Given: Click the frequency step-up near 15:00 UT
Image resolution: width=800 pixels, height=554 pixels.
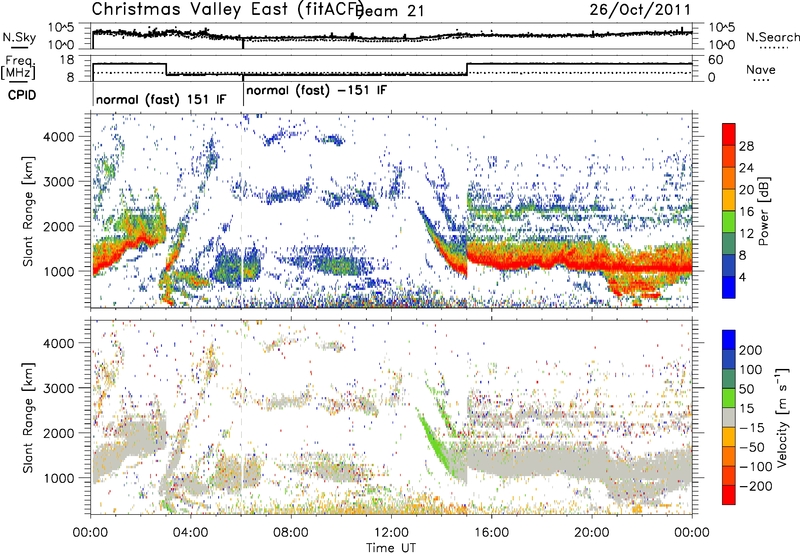Looking at the screenshot, I should 467,69.
